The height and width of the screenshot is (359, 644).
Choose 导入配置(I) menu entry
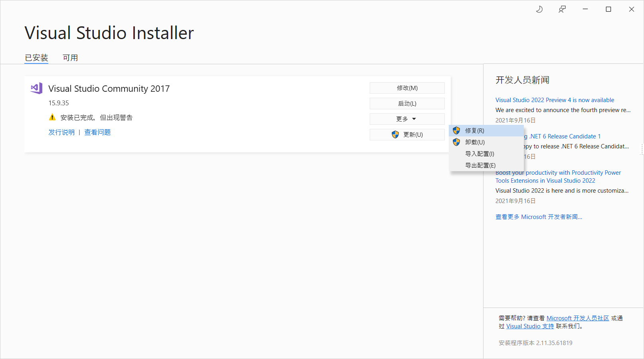point(486,154)
